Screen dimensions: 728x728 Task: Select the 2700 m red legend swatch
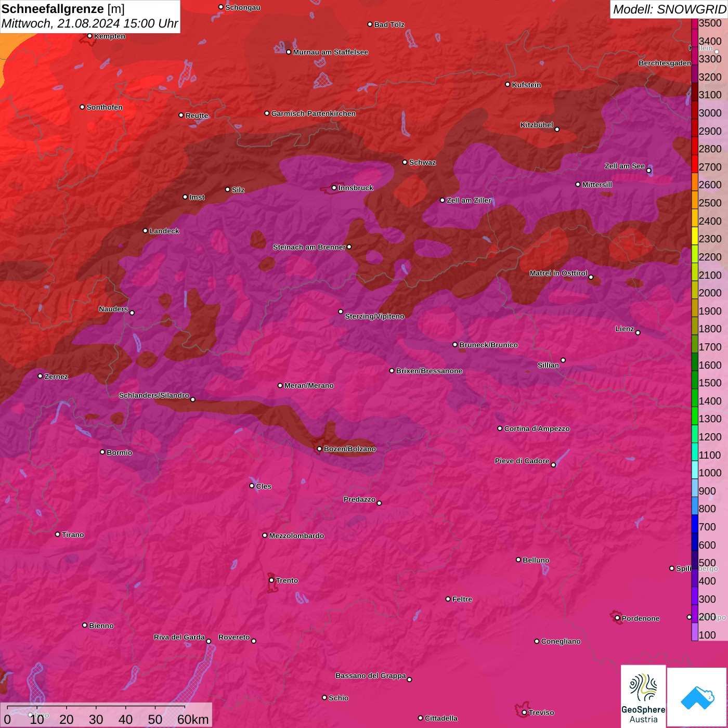(x=695, y=164)
